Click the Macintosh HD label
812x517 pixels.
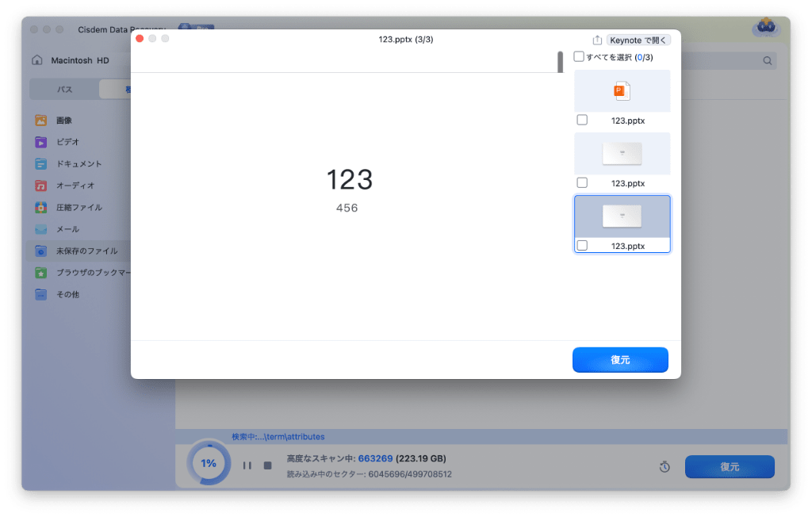80,60
